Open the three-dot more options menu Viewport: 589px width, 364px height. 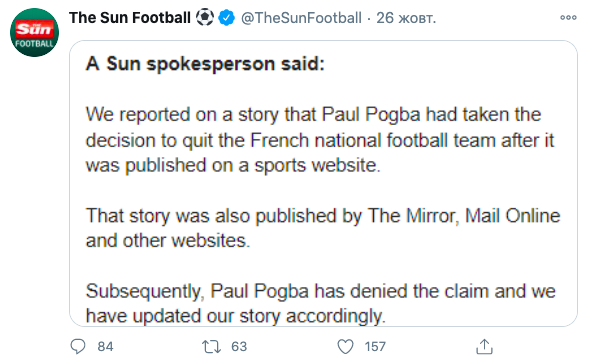tap(568, 17)
